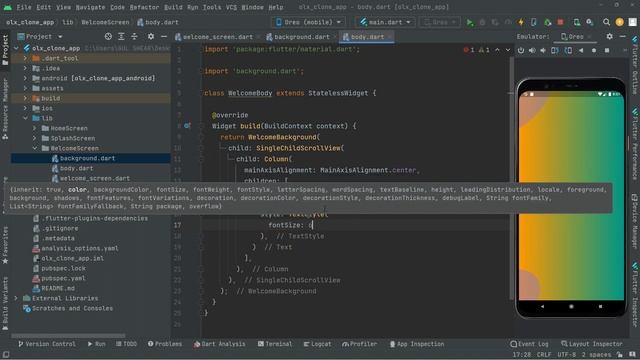
Task: Collapse all in Project panel
Action: (x=134, y=36)
